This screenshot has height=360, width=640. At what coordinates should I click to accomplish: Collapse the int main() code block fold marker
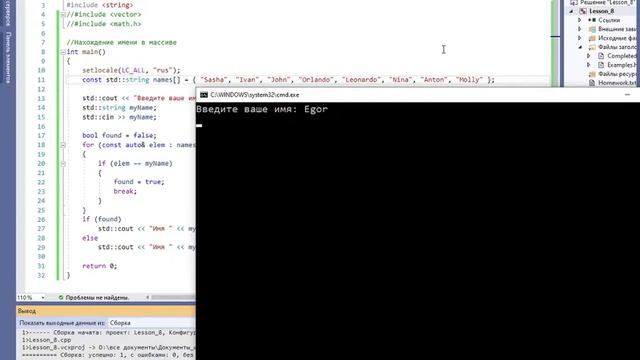pyautogui.click(x=63, y=52)
